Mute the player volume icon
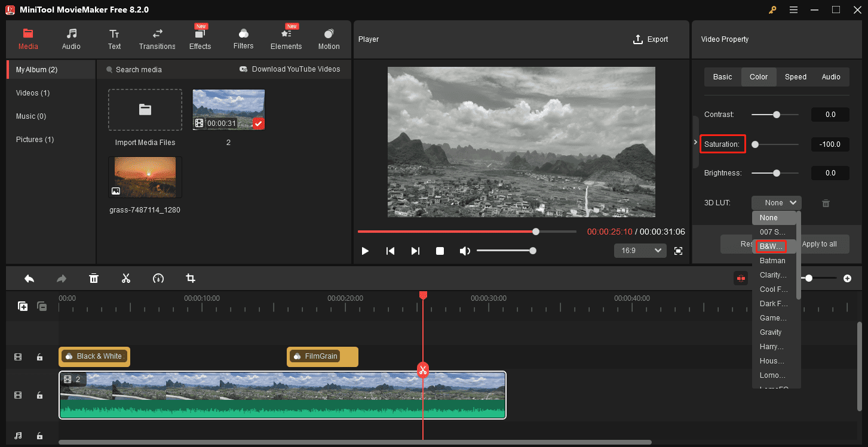Image resolution: width=868 pixels, height=447 pixels. [465, 251]
